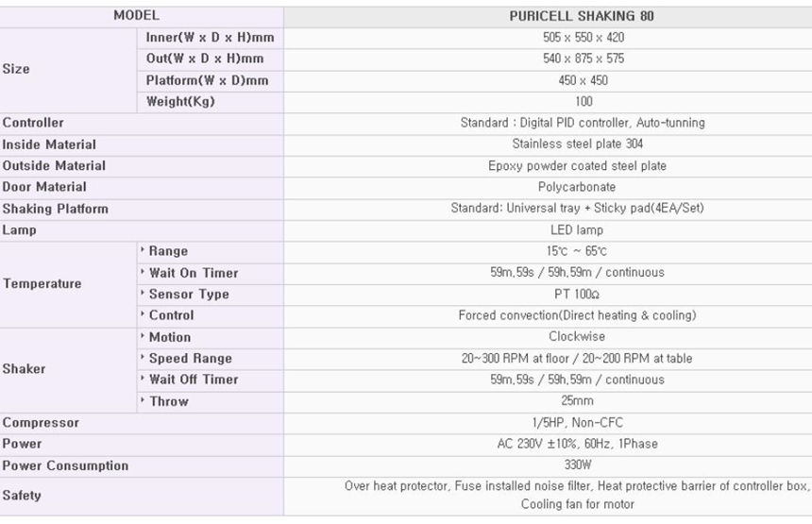Select the Temperature category label
The height and width of the screenshot is (524, 812).
click(42, 283)
